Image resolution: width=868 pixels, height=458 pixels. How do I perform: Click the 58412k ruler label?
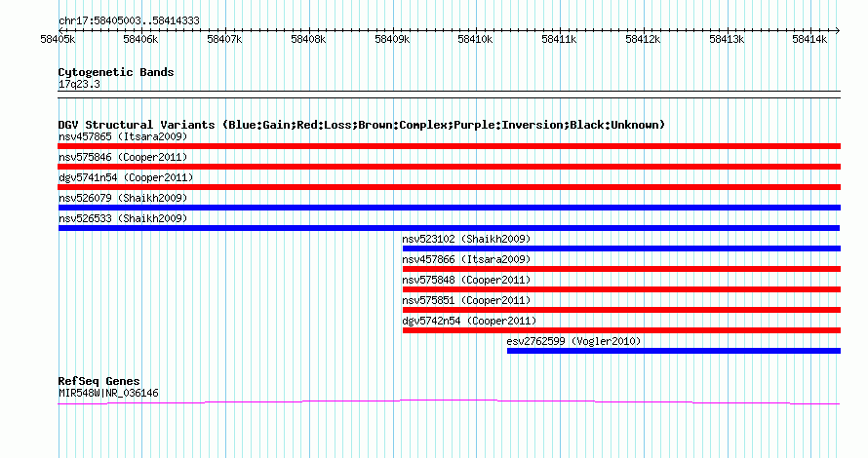point(643,39)
